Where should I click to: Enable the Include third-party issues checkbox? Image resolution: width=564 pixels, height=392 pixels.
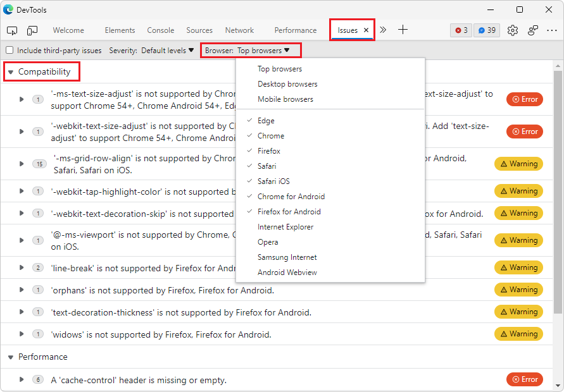9,50
